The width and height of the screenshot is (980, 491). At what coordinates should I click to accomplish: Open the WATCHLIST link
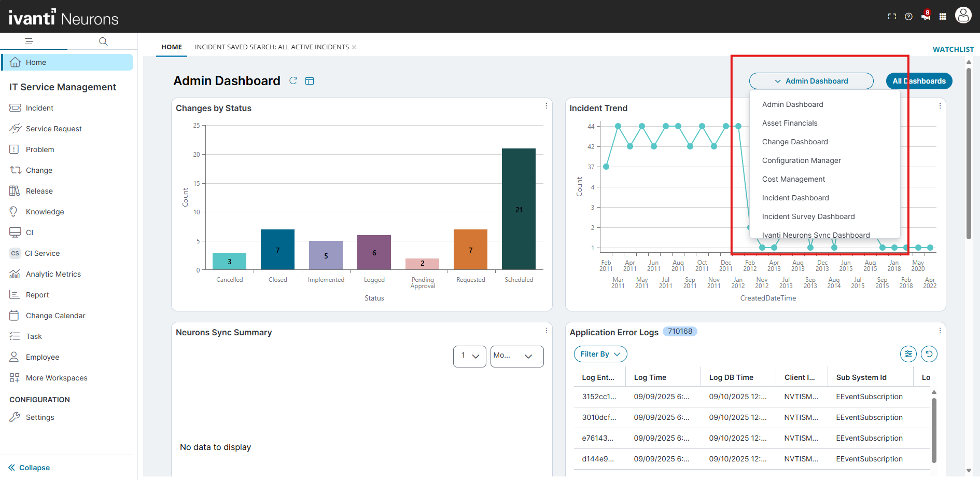[x=953, y=49]
